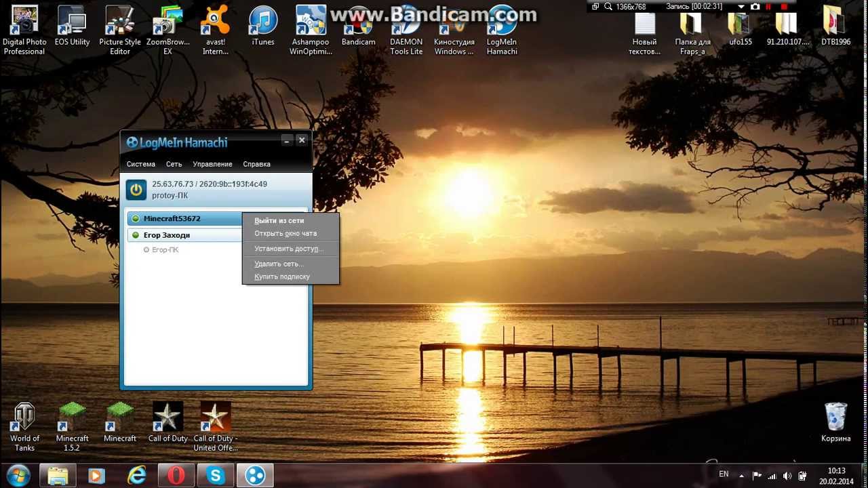Viewport: 868px width, 488px height.
Task: Open the Windows Start menu
Action: pyautogui.click(x=18, y=475)
